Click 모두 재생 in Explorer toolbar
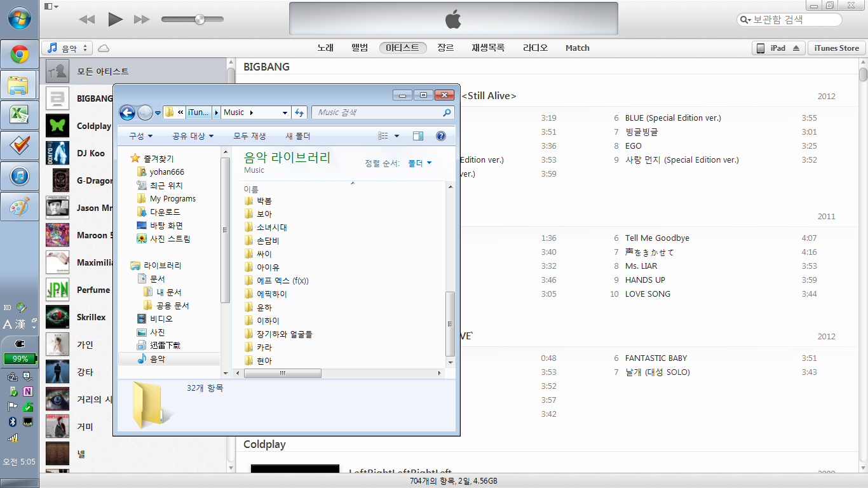This screenshot has width=868, height=488. tap(250, 136)
